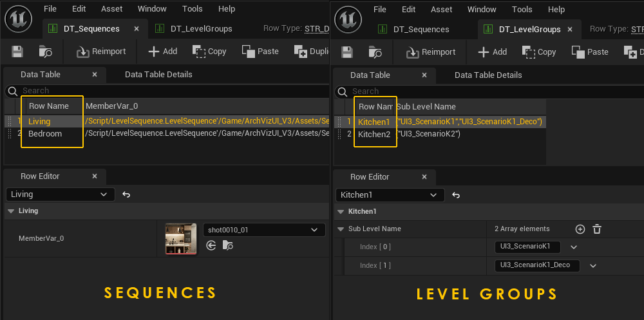Click the Unreal Engine logo in left window
The width and height of the screenshot is (644, 320).
(x=18, y=20)
